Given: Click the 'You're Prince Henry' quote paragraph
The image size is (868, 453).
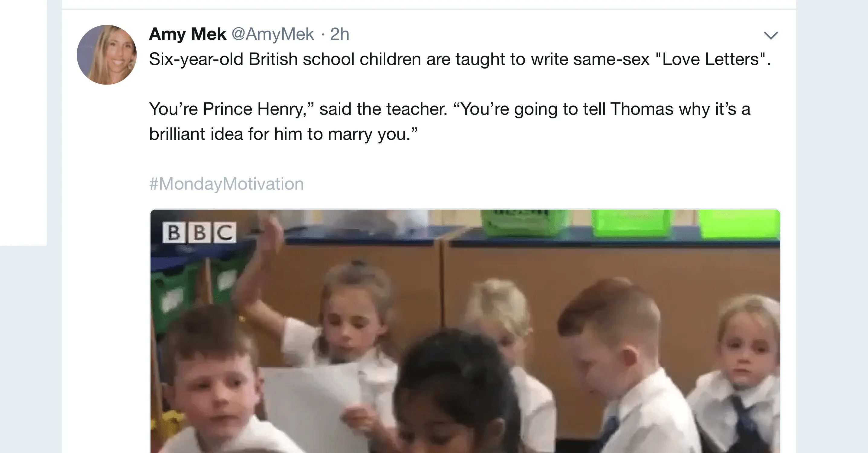Looking at the screenshot, I should (x=449, y=109).
